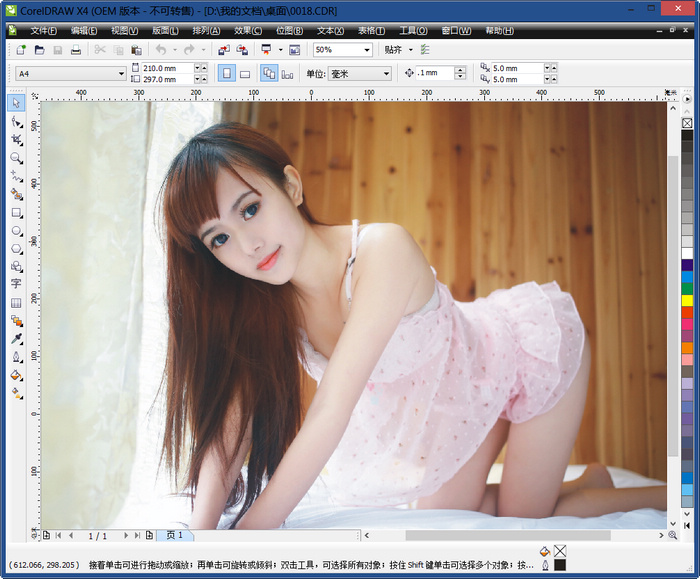Select the Rectangle tool
Screen dimensions: 700x579
pos(17,212)
